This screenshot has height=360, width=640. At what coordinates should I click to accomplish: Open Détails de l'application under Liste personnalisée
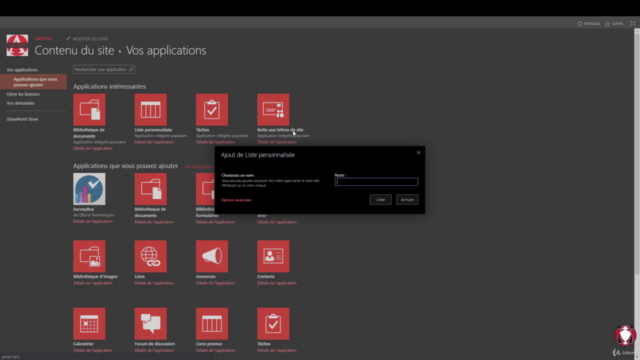(x=154, y=142)
